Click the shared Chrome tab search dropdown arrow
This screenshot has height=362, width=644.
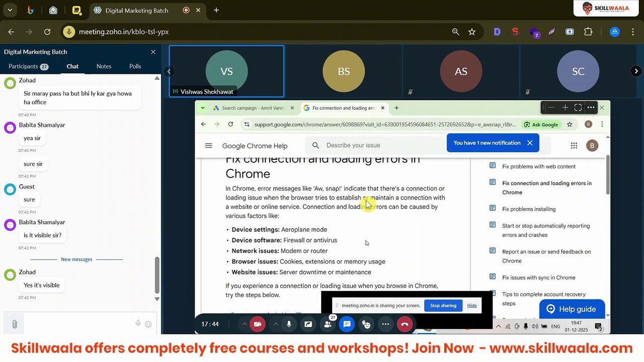(x=202, y=108)
